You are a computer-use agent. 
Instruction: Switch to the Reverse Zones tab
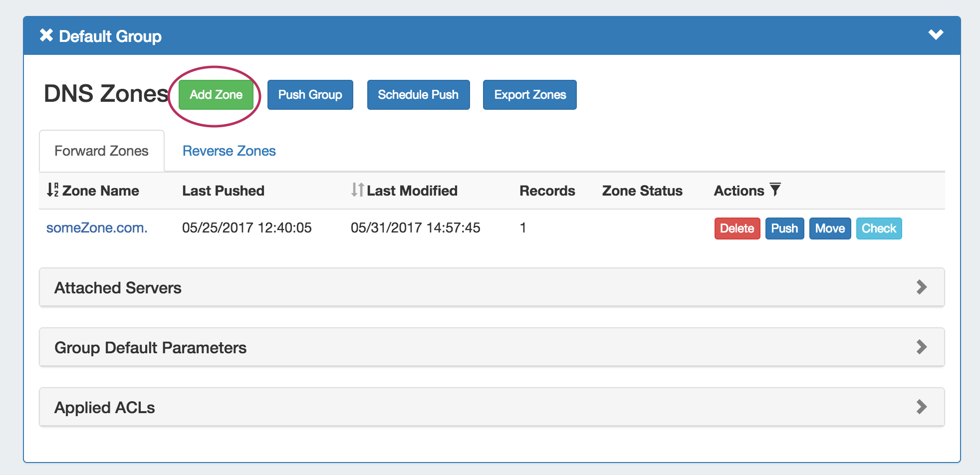coord(229,151)
